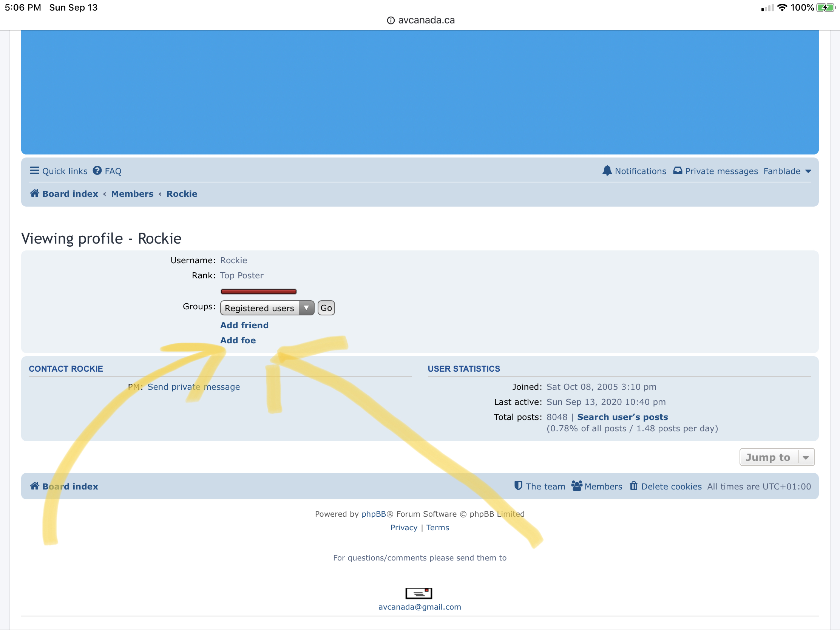Open the Terms link
This screenshot has width=840, height=630.
[x=437, y=528]
